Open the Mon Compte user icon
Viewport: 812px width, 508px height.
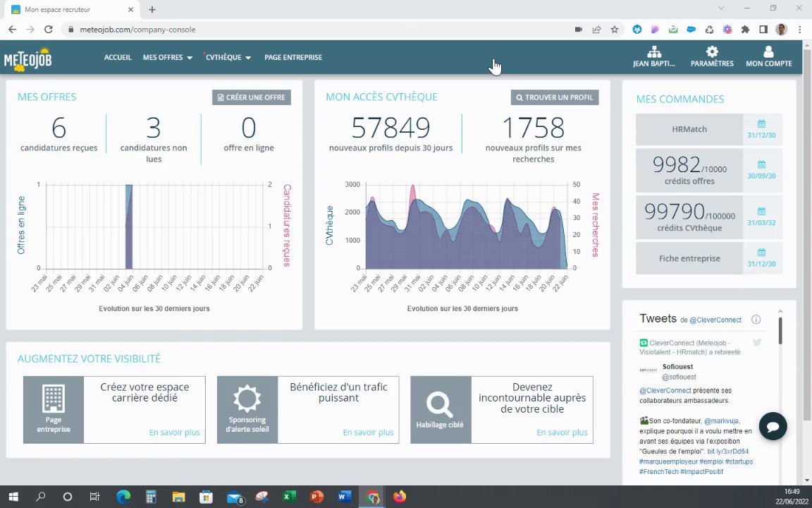[768, 52]
